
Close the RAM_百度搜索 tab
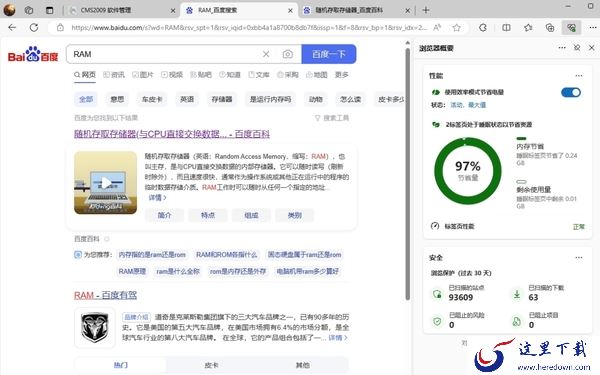290,11
